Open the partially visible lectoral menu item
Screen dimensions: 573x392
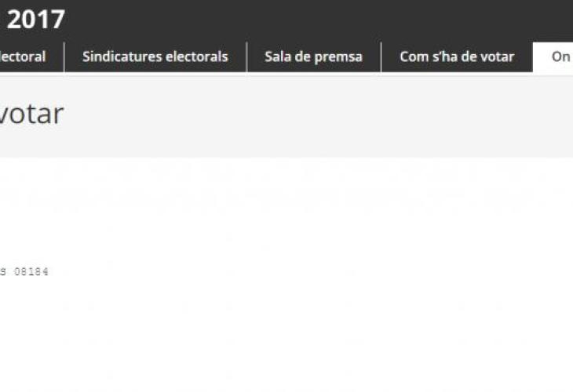[23, 56]
